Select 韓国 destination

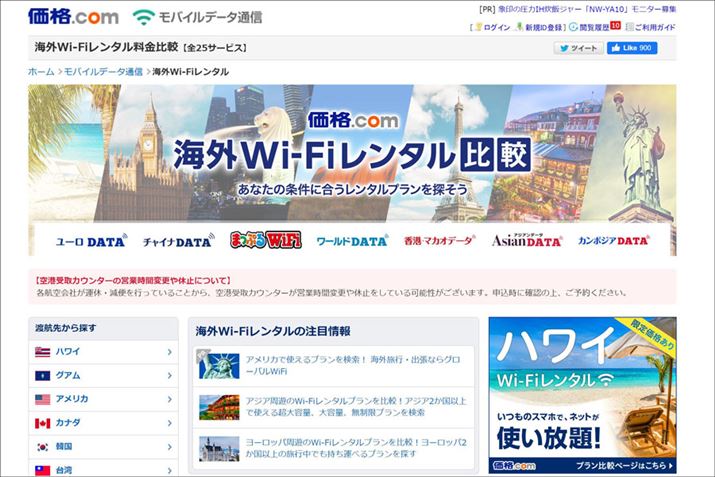[64, 447]
